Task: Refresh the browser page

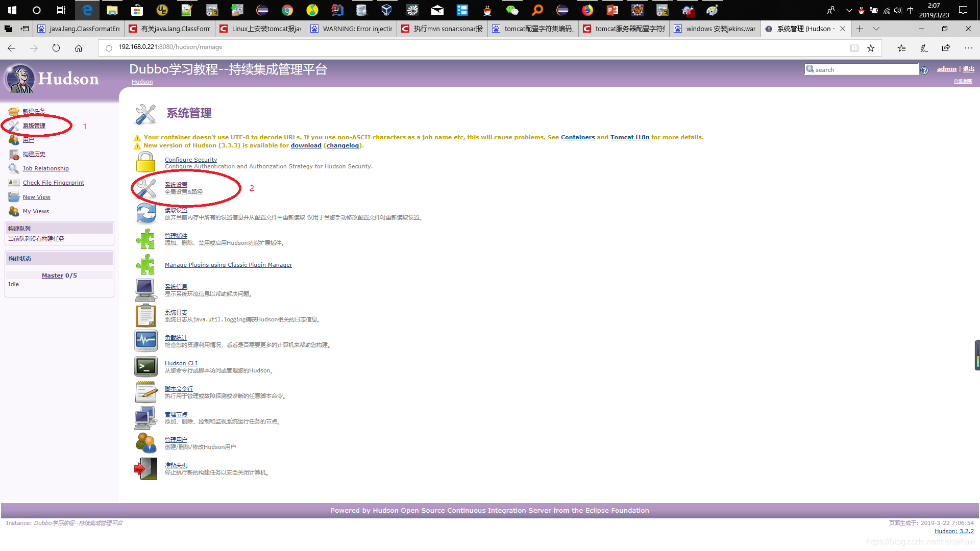Action: tap(56, 48)
